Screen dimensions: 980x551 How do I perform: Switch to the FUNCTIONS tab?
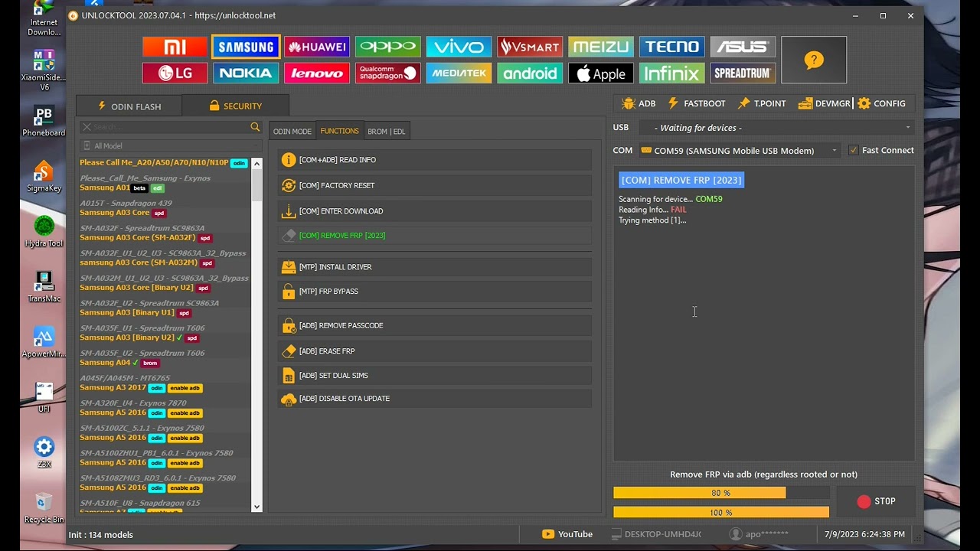point(339,131)
